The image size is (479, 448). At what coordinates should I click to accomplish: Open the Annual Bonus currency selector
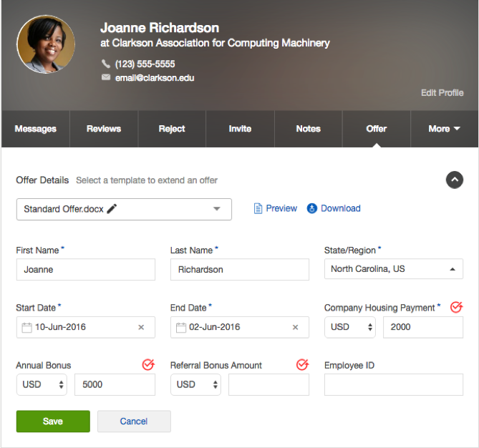point(43,384)
